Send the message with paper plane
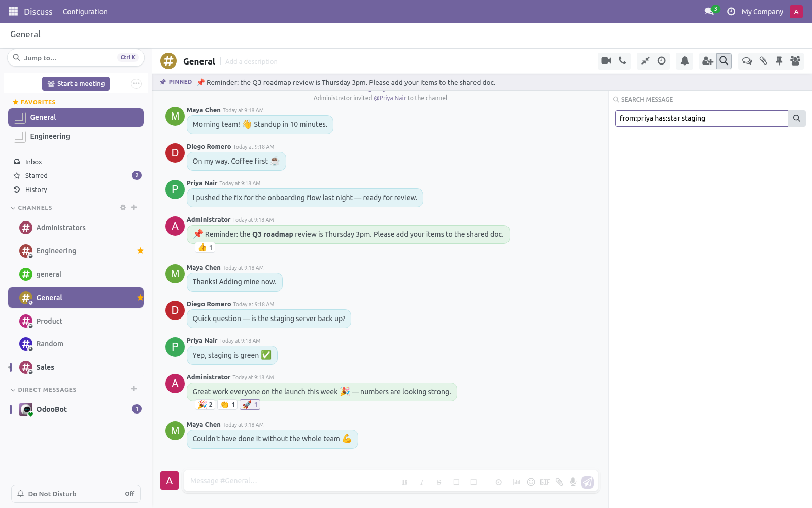 point(587,482)
